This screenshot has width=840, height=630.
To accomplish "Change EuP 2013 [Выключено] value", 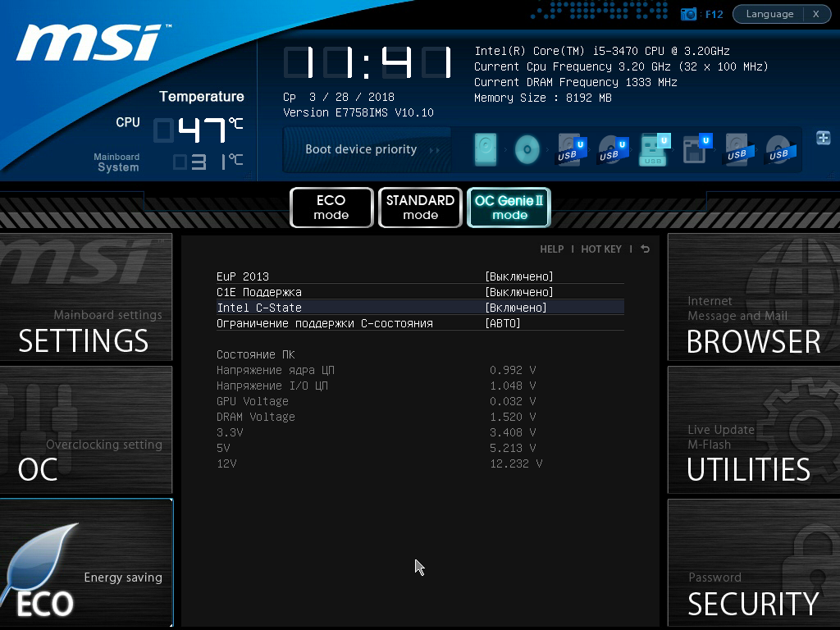I will pos(518,276).
